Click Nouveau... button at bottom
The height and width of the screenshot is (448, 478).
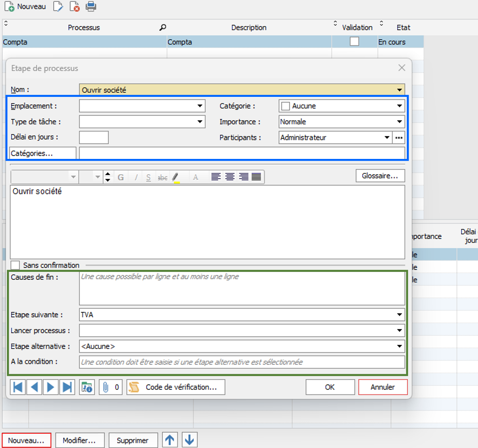27,440
